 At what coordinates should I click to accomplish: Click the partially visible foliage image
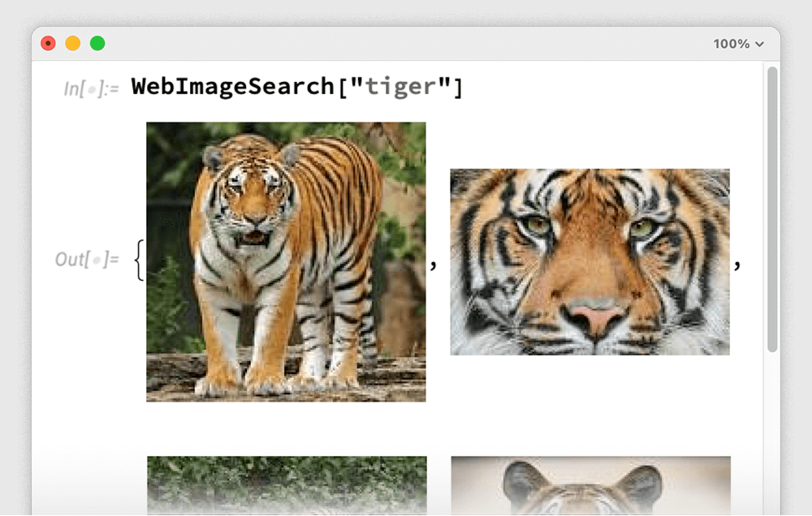point(287,484)
